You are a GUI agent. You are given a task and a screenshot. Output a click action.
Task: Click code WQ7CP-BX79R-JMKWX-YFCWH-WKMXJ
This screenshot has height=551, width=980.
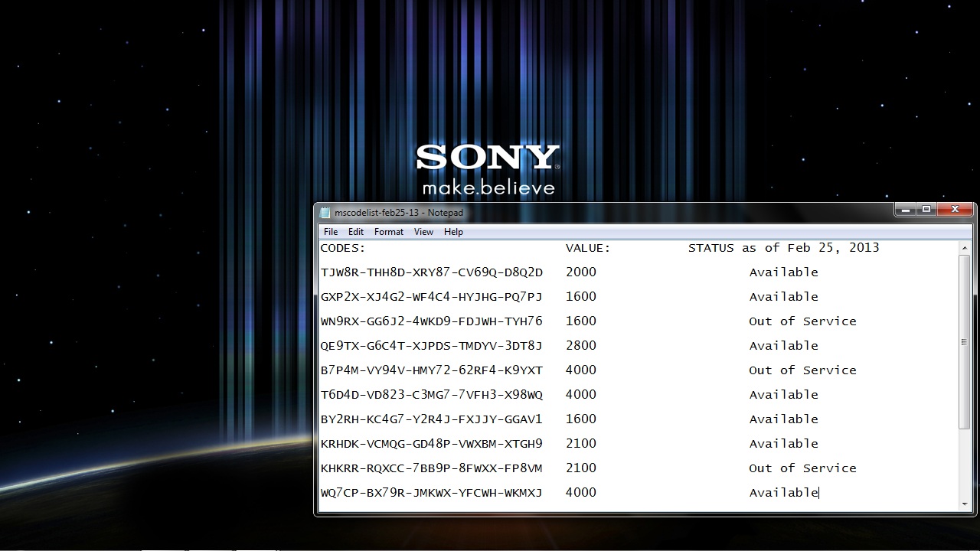tap(431, 493)
